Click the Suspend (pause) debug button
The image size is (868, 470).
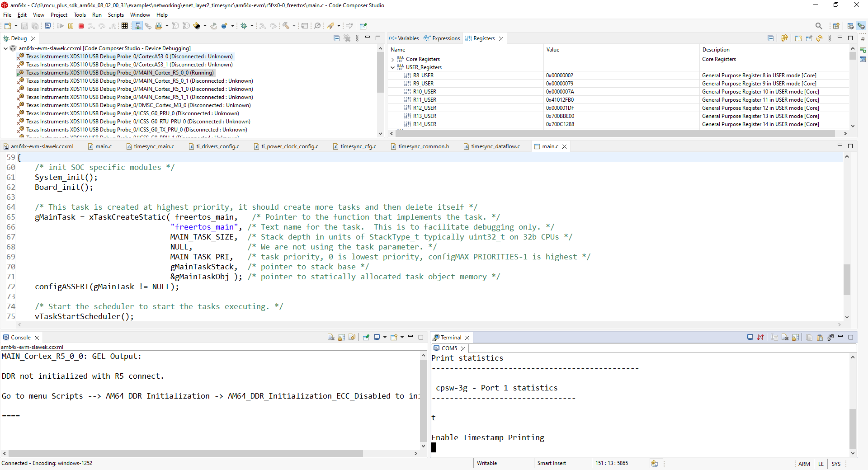point(71,26)
